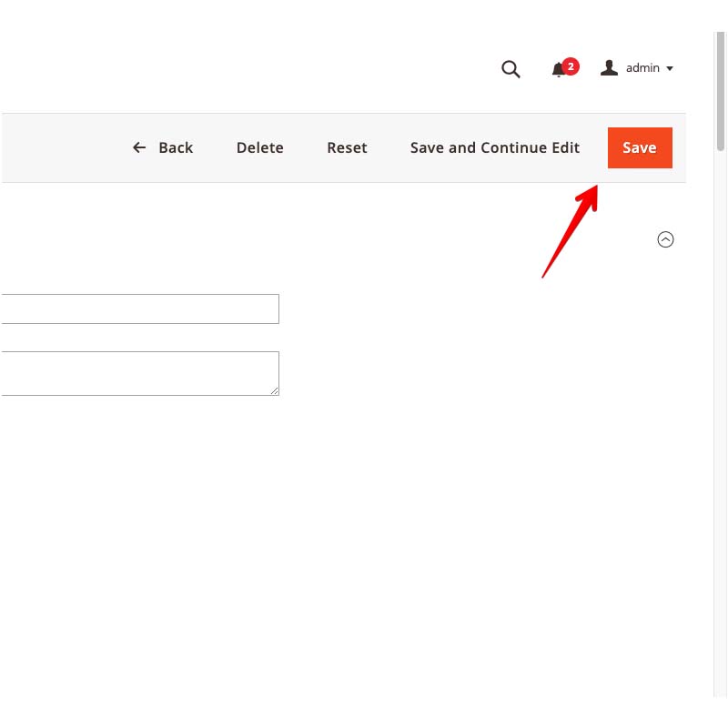Click the red notification badge showing 2
728x728 pixels.
coord(571,66)
